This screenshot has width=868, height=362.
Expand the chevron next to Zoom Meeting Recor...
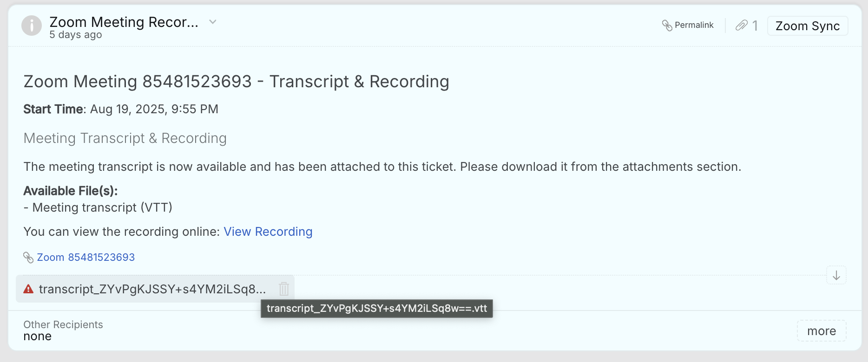coord(213,22)
